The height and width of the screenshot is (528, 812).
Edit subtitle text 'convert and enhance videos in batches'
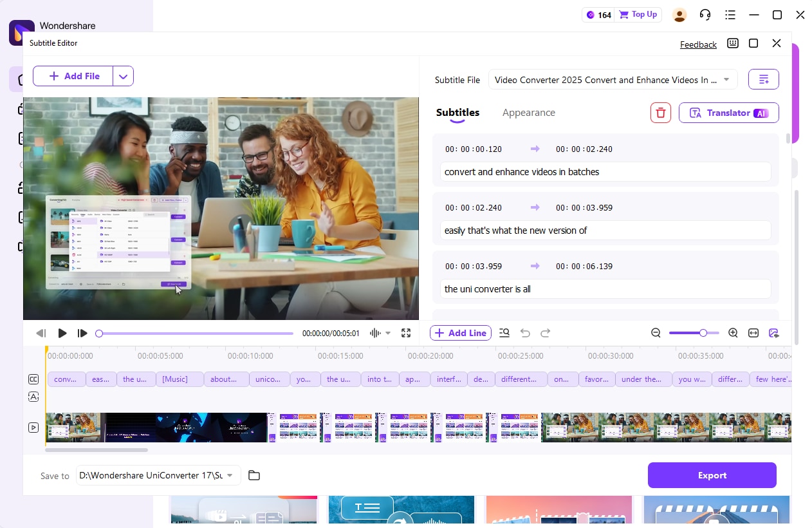(605, 172)
